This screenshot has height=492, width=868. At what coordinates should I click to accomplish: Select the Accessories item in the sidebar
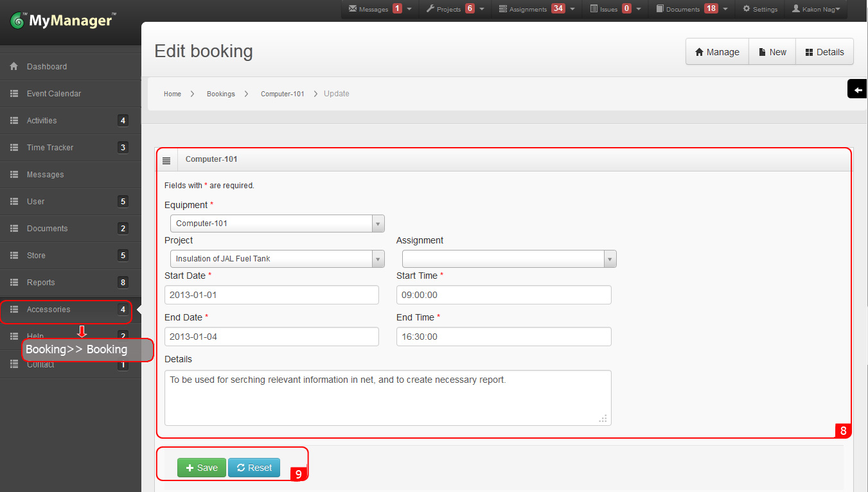click(48, 309)
